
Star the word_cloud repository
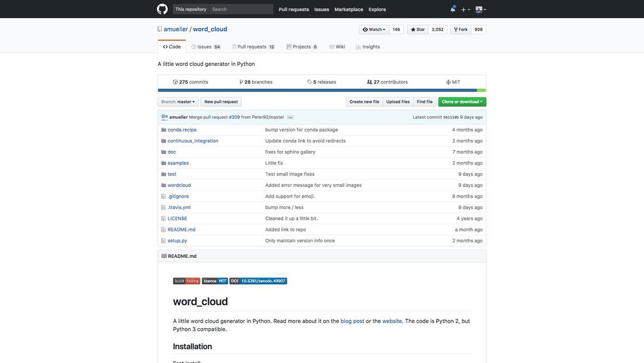pyautogui.click(x=418, y=30)
